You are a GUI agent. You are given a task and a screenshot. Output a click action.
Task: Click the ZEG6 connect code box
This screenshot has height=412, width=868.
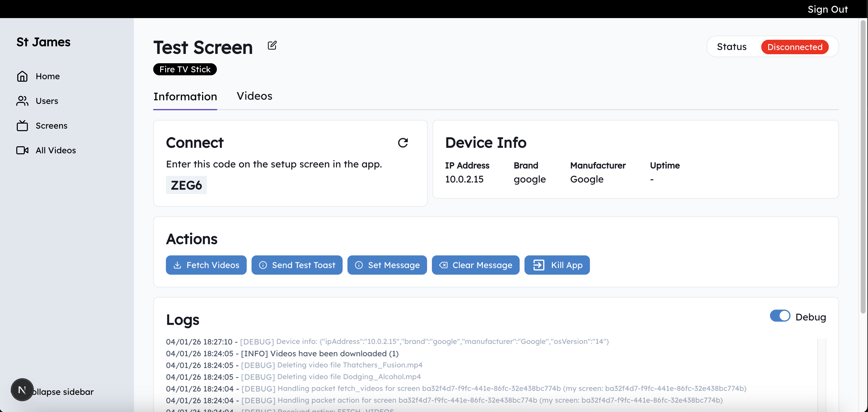[186, 185]
